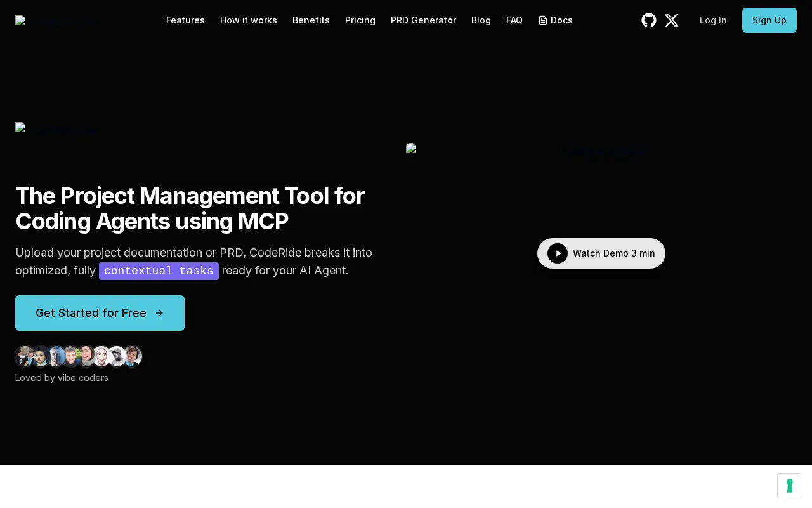Screen dimensions: 812x508
Task: Click the "Loved by vibe coders" caption
Action: (x=62, y=378)
